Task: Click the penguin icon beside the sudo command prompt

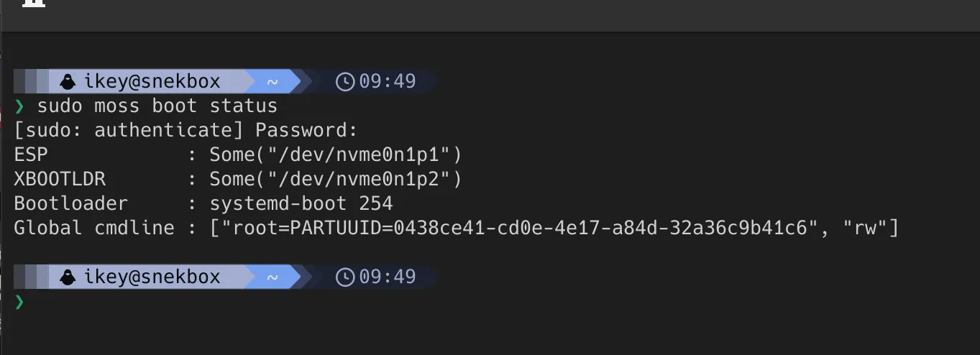Action: click(x=68, y=81)
